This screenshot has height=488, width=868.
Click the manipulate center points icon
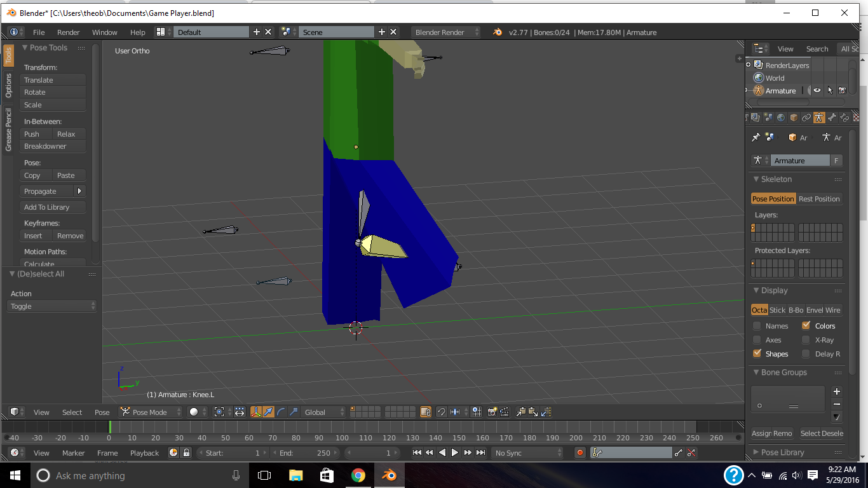(x=240, y=412)
